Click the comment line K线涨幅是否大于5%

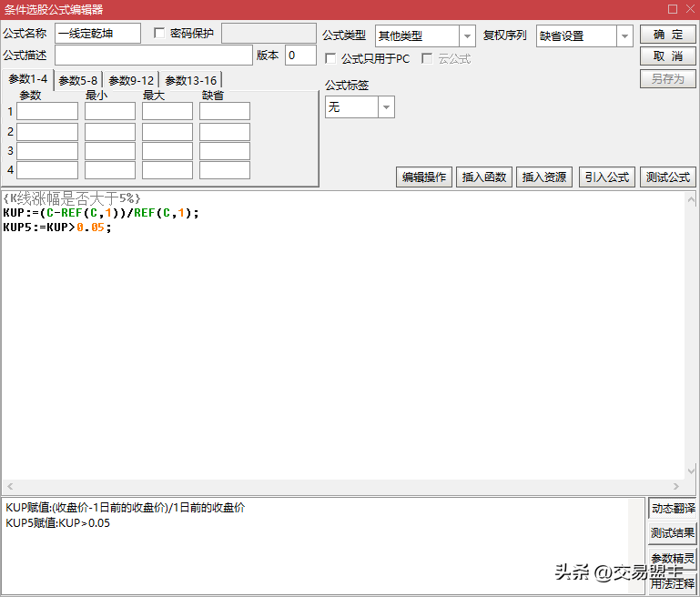(x=72, y=198)
